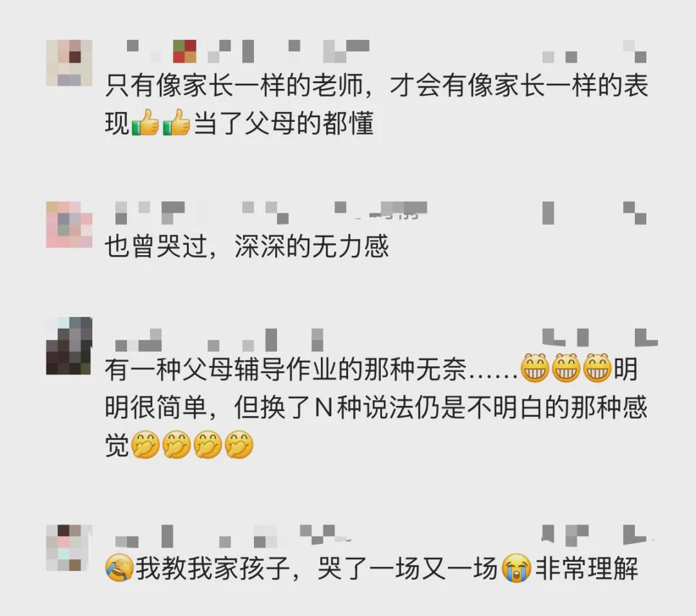Click the last hand-over-mouth emoji in third comment
This screenshot has width=696, height=616.
[x=239, y=445]
